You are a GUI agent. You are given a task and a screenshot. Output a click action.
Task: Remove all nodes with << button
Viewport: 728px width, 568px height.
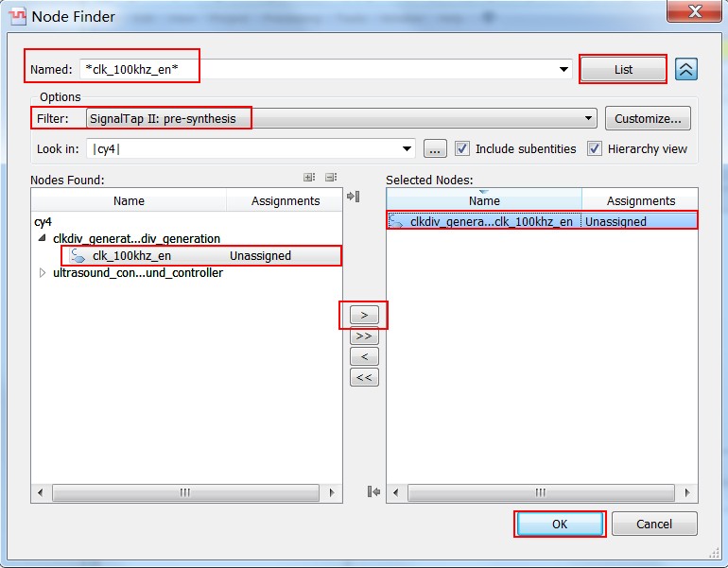[364, 377]
